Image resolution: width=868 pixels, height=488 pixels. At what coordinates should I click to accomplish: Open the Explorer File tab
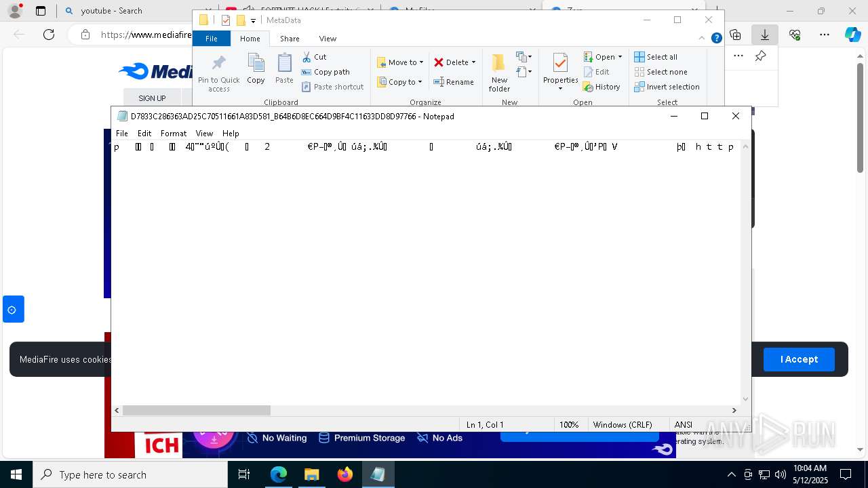point(212,39)
